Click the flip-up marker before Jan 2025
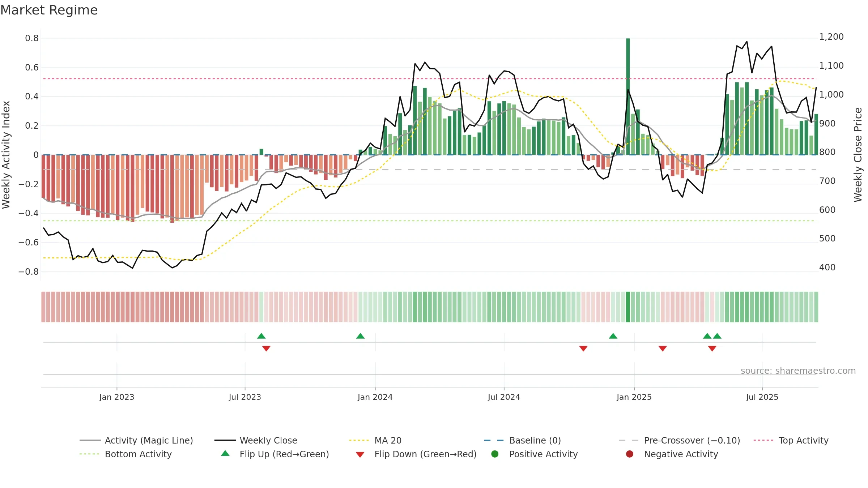868x488 pixels. (613, 336)
